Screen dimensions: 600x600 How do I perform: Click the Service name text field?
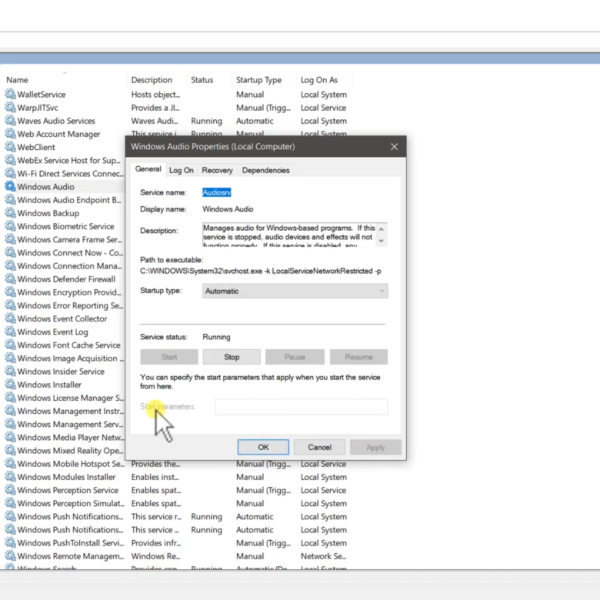(290, 192)
